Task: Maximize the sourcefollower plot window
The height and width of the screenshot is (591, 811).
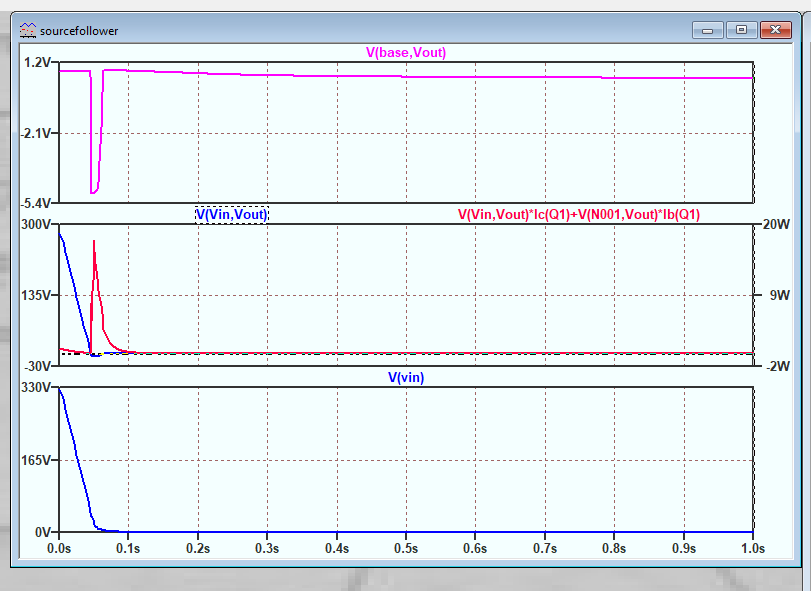Action: click(x=741, y=30)
